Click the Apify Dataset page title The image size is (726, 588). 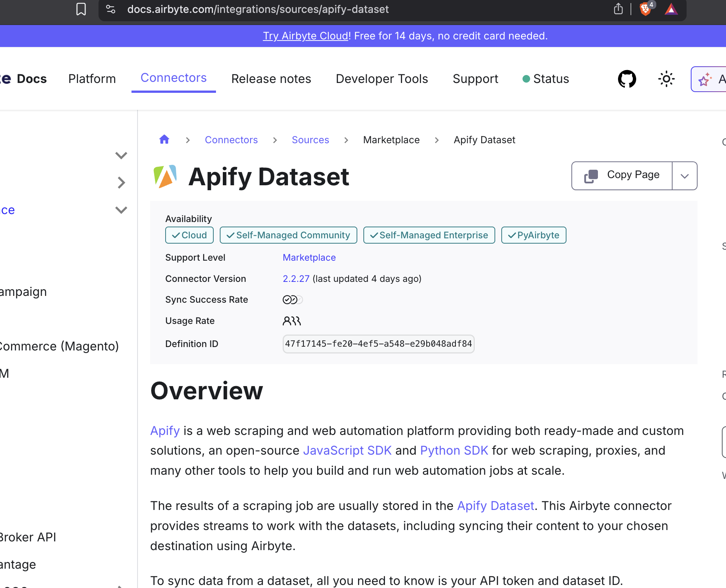[x=269, y=177]
